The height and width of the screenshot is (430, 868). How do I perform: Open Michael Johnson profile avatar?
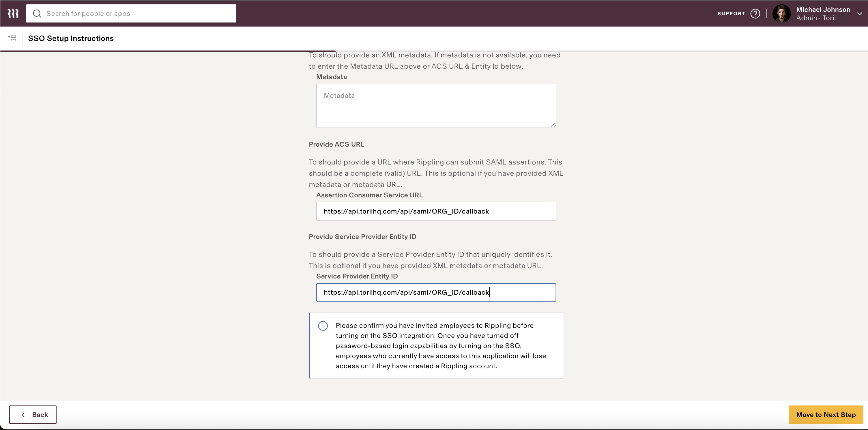point(781,14)
